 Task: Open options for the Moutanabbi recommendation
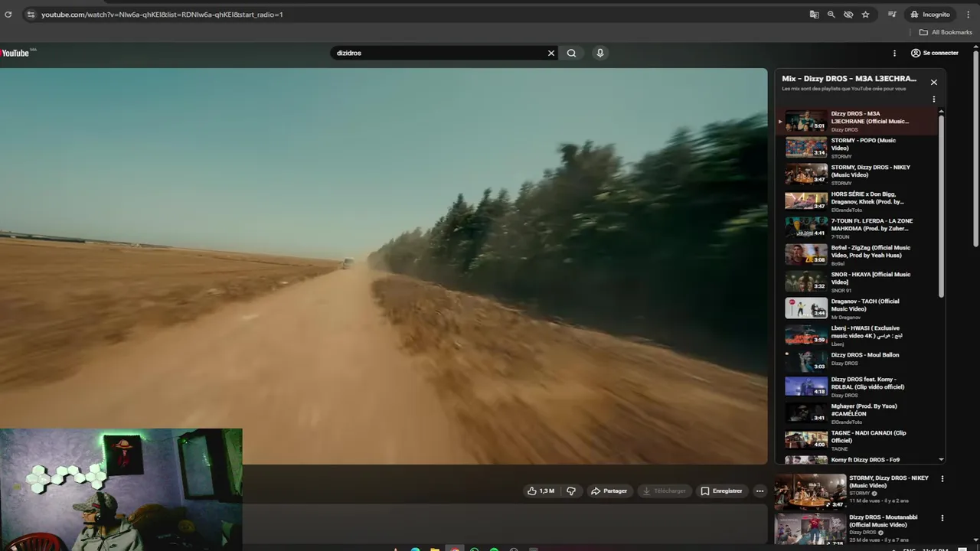tap(942, 518)
